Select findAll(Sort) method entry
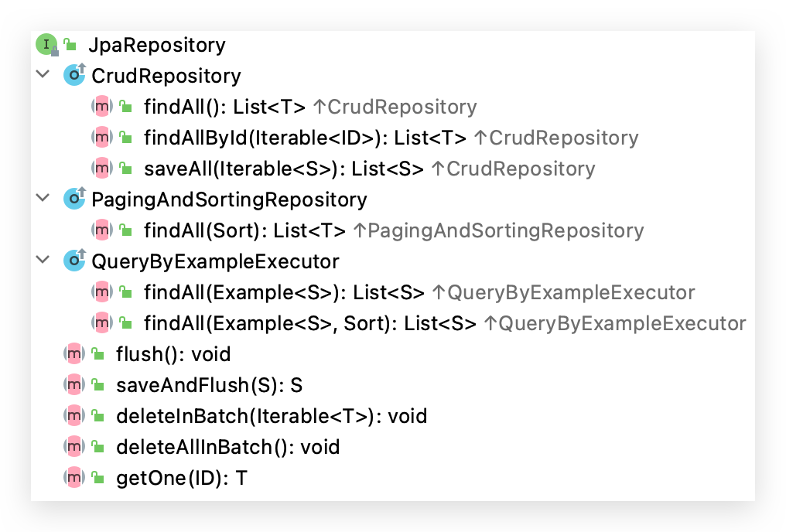The height and width of the screenshot is (532, 786). click(x=244, y=230)
